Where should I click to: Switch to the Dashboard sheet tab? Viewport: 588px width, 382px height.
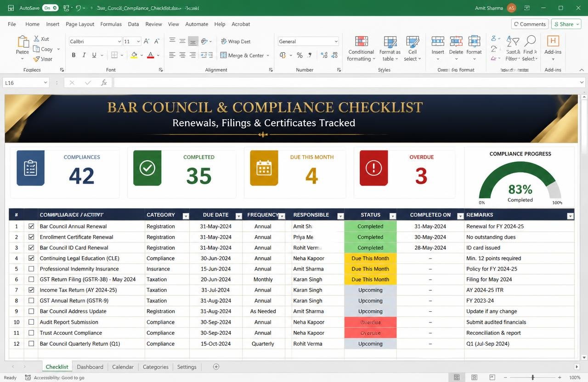coord(90,367)
